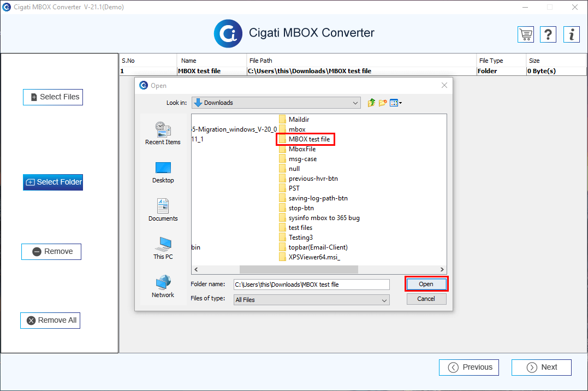Select the XPSViewer64.msi_ folder
This screenshot has height=391, width=588.
point(310,257)
